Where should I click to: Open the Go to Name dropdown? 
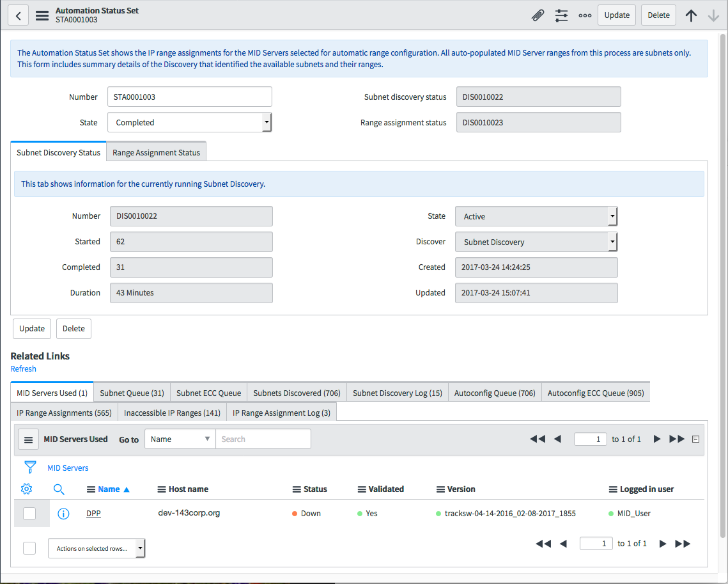pyautogui.click(x=180, y=439)
